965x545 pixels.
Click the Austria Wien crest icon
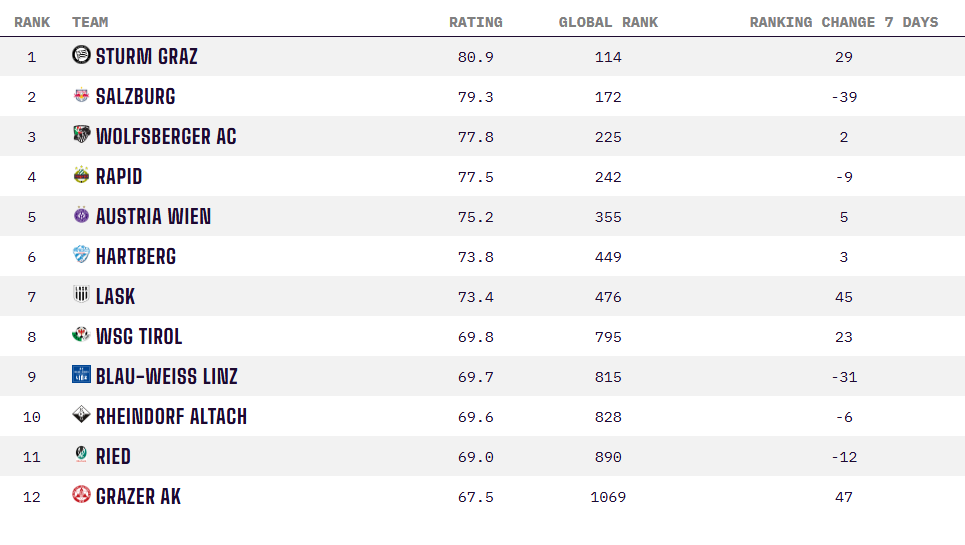[81, 215]
